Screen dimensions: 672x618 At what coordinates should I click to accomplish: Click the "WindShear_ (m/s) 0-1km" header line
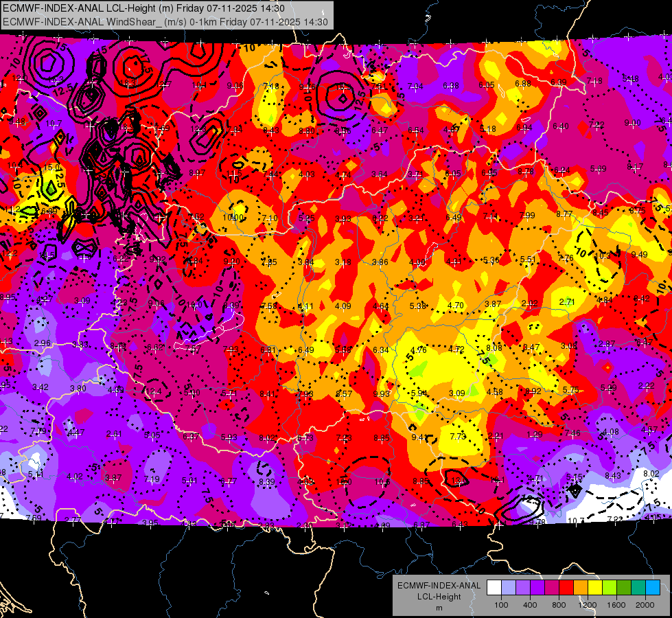tap(165, 22)
